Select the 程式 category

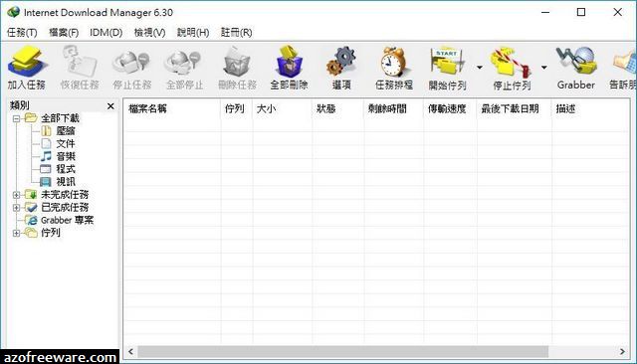tap(65, 169)
